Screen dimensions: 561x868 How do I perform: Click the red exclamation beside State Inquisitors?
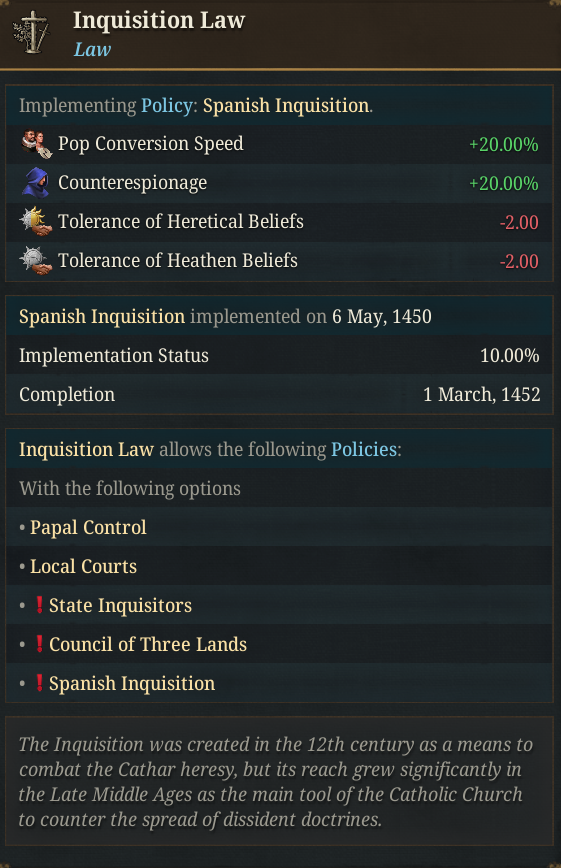pos(39,604)
